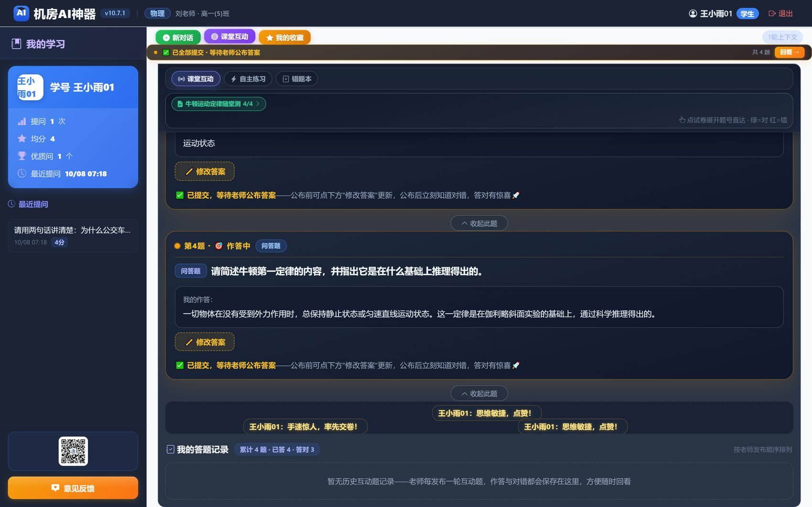The width and height of the screenshot is (812, 507).
Task: Click pencil icon in question 4 修改答案
Action: click(189, 342)
